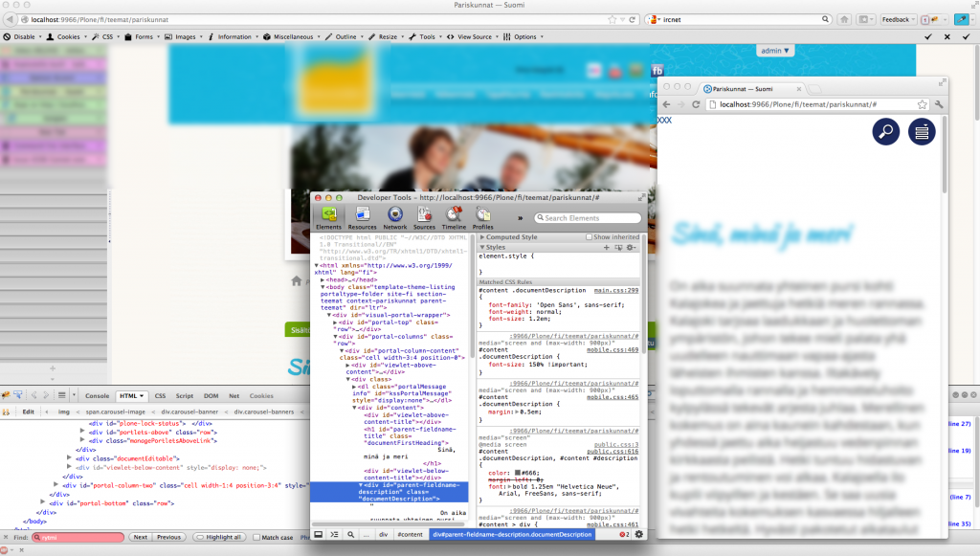
Task: Bookmark page with Chrome star icon
Action: [922, 104]
